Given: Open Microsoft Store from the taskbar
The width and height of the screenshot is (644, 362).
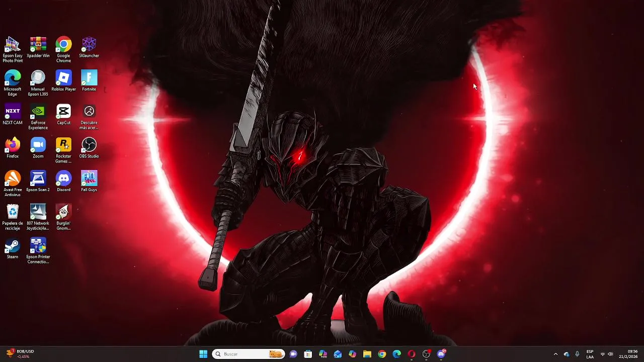Looking at the screenshot, I should coord(308,354).
